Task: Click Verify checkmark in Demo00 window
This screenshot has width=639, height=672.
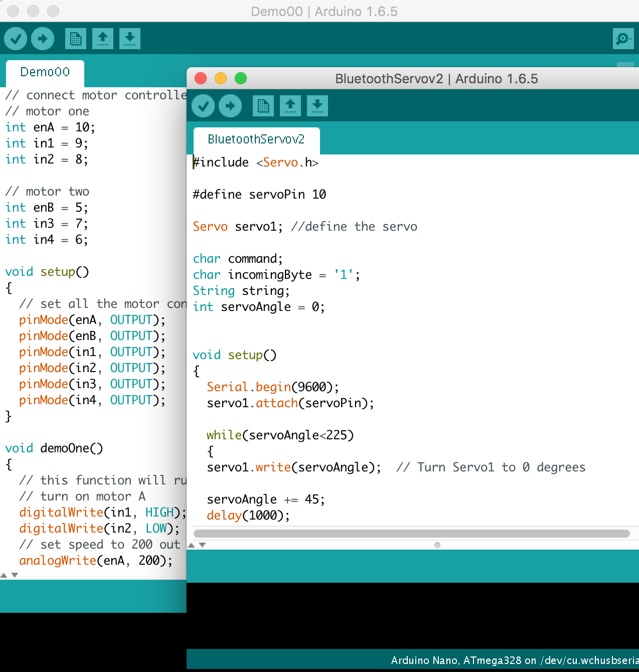Action: (x=16, y=39)
